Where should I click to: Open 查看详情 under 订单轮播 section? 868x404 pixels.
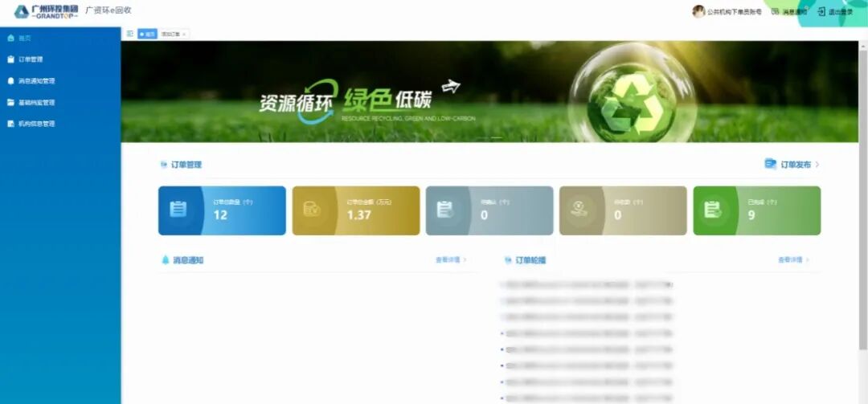click(792, 260)
